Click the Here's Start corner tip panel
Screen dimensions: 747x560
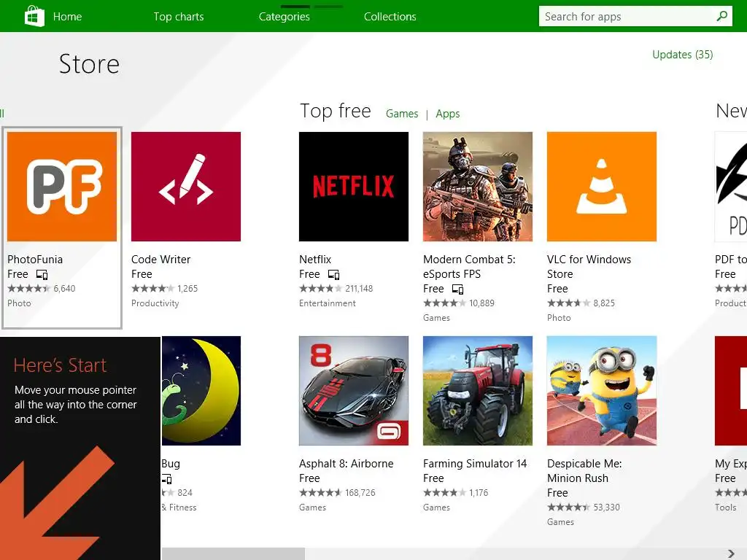[80, 448]
